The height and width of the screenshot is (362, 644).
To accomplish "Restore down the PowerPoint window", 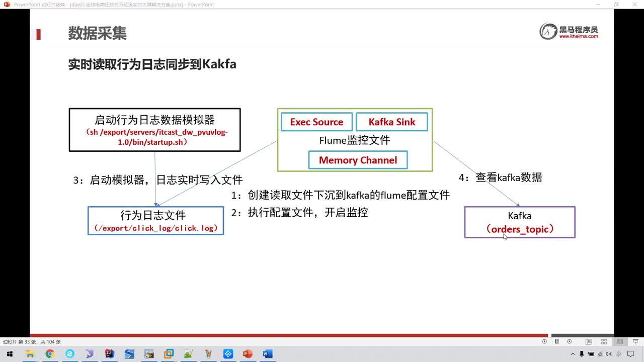I will pos(616,5).
